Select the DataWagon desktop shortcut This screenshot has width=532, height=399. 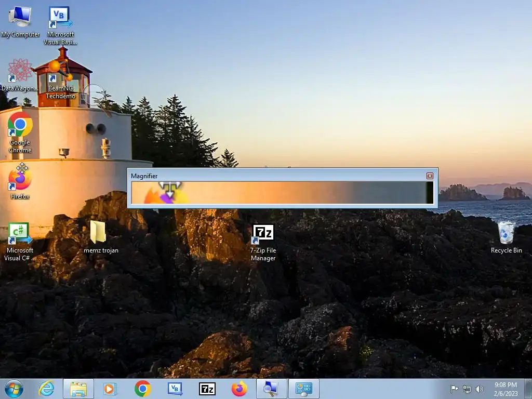click(20, 75)
